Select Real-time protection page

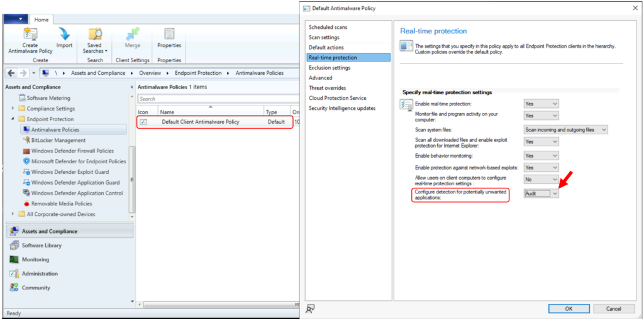click(x=348, y=57)
